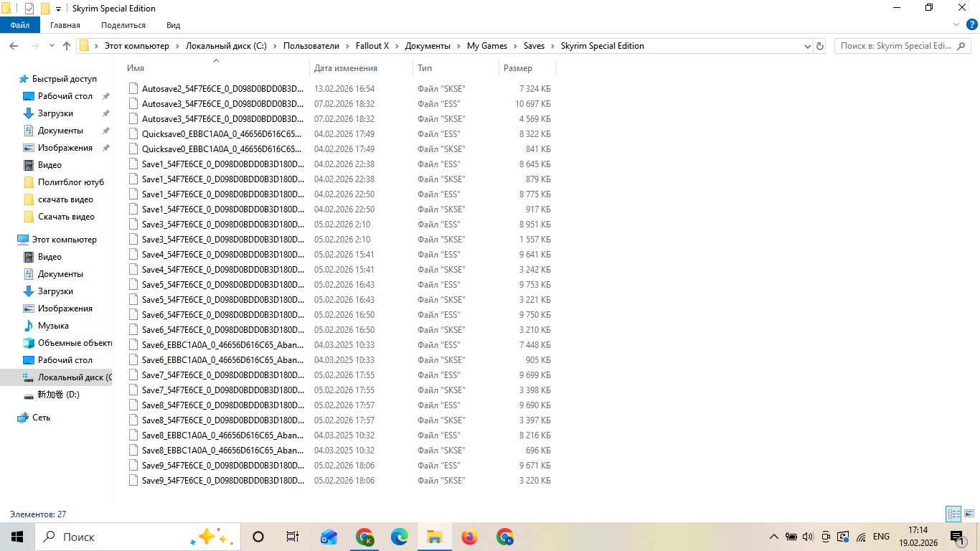Select the Autosave3 ESS file name

point(222,104)
